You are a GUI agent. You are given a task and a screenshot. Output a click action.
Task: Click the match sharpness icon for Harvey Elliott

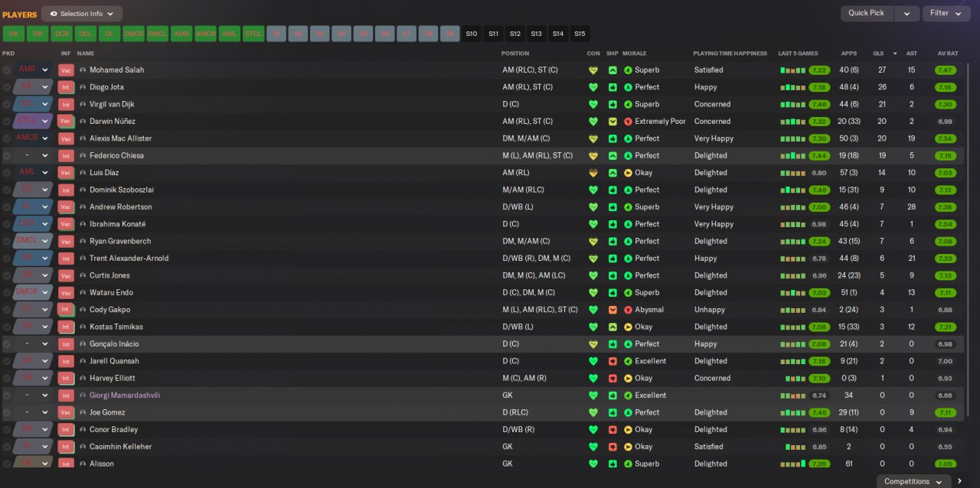[612, 378]
